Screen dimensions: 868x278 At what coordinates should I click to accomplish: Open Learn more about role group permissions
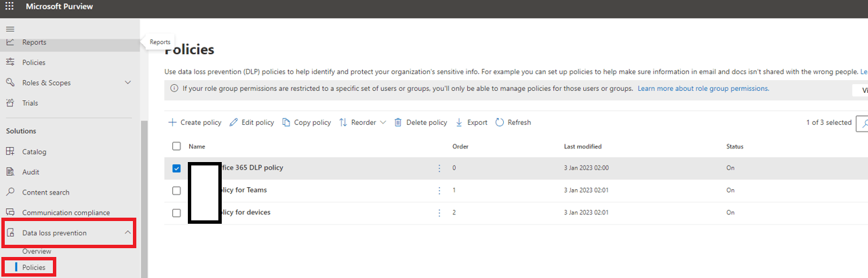pos(703,89)
